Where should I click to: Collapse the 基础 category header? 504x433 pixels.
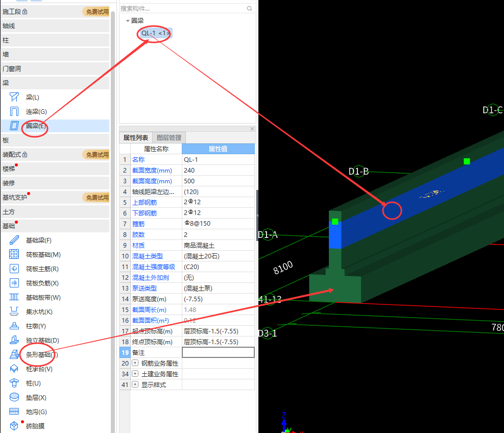55,226
